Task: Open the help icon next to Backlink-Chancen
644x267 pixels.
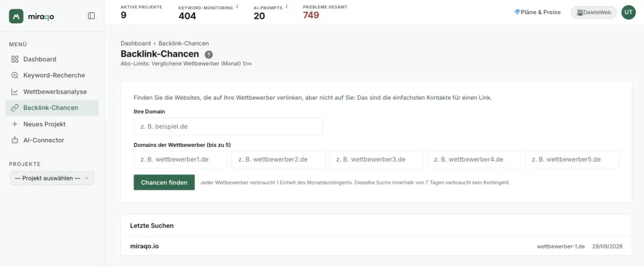Action: pyautogui.click(x=208, y=54)
